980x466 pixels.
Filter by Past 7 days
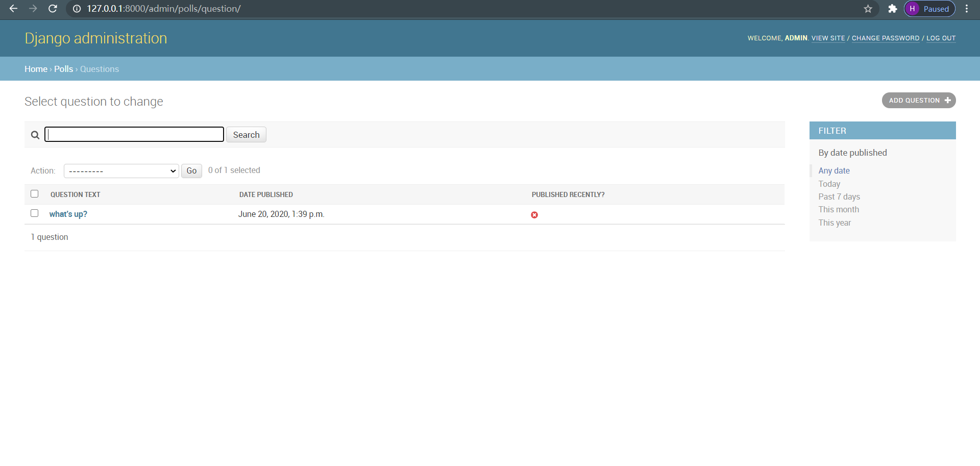coord(839,197)
